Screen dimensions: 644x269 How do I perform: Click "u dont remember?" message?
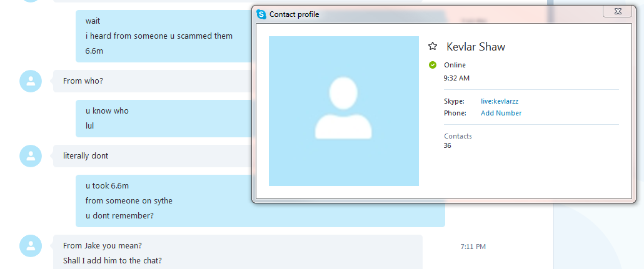[119, 216]
